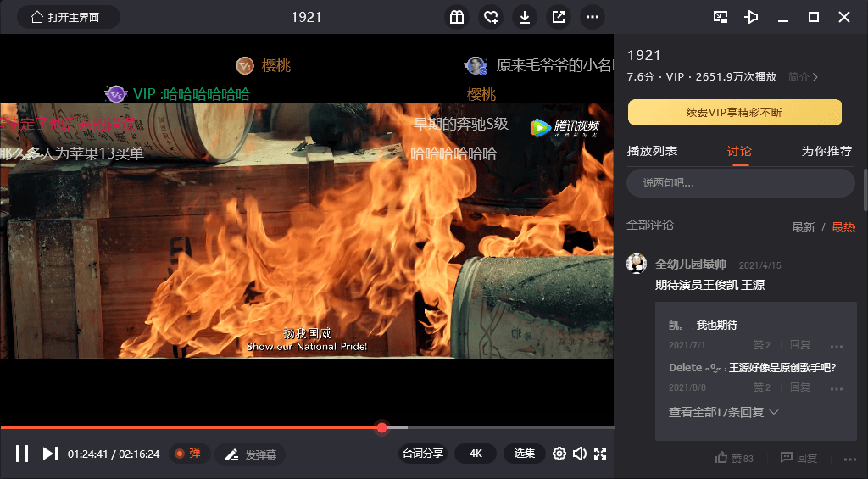Open the more options ellipsis menu

593,17
